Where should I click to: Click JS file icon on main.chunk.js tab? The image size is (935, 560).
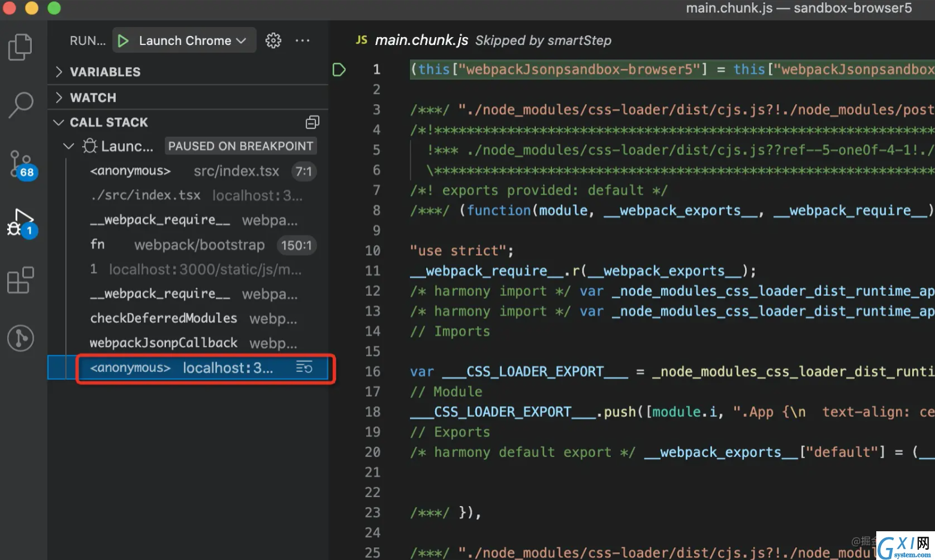click(361, 40)
